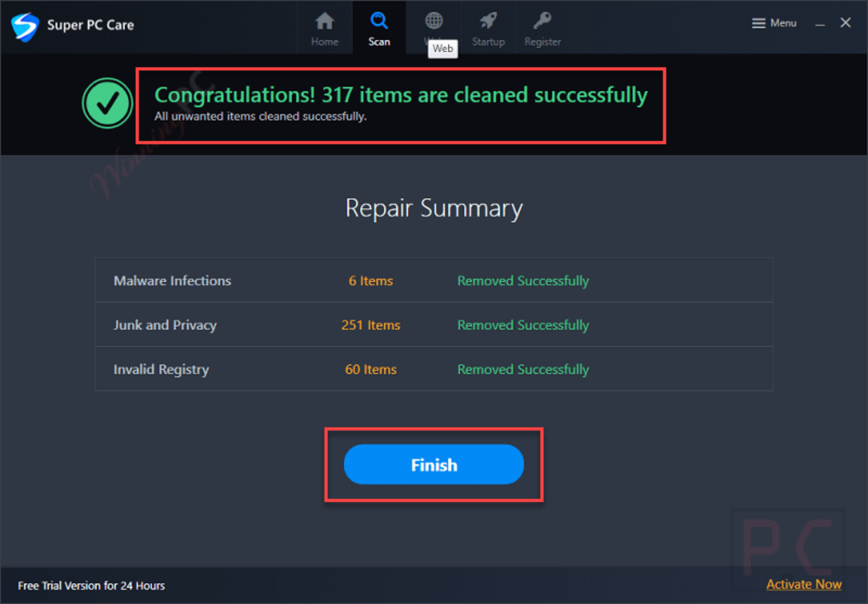Close the Super PC Care window
The image size is (868, 604).
(x=846, y=23)
